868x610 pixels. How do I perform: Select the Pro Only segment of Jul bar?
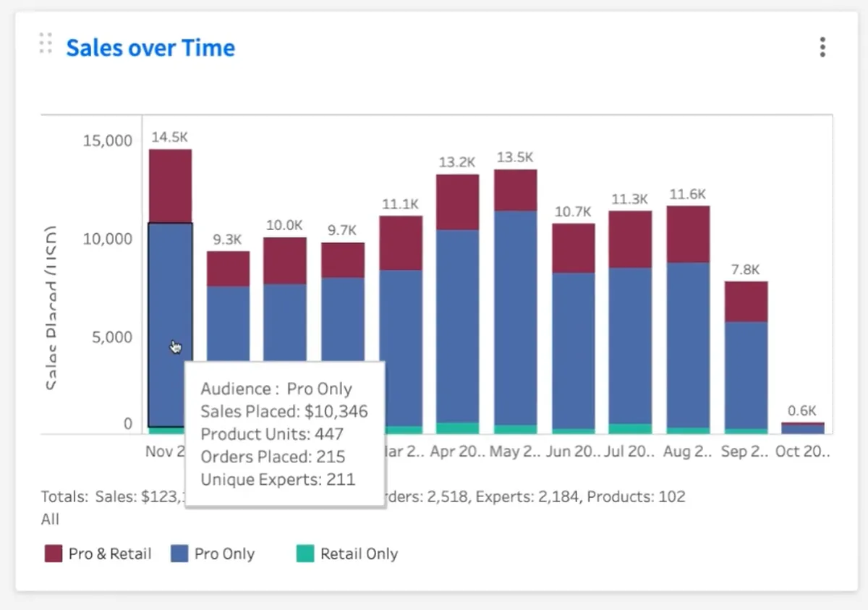coord(630,346)
